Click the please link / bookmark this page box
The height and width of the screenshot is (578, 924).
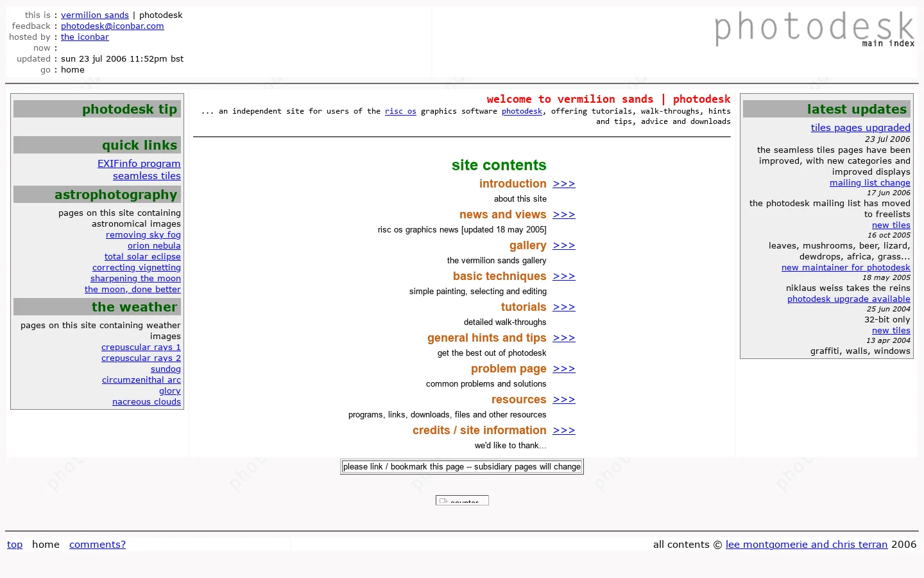(x=462, y=467)
